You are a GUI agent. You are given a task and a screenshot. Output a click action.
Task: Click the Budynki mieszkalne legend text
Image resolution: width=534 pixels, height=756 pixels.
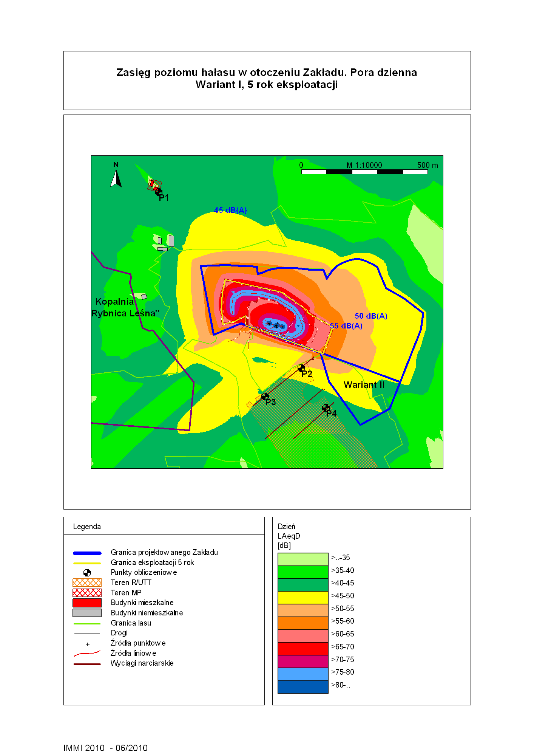(142, 603)
